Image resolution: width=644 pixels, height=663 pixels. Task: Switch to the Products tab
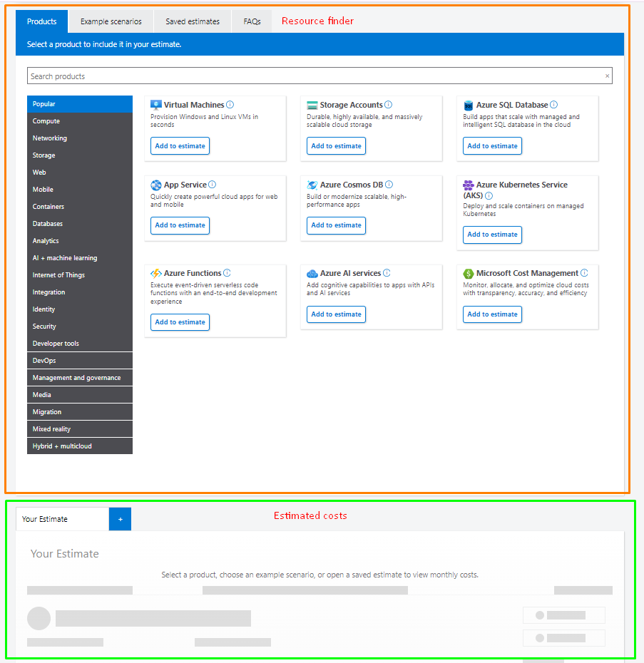pyautogui.click(x=41, y=21)
